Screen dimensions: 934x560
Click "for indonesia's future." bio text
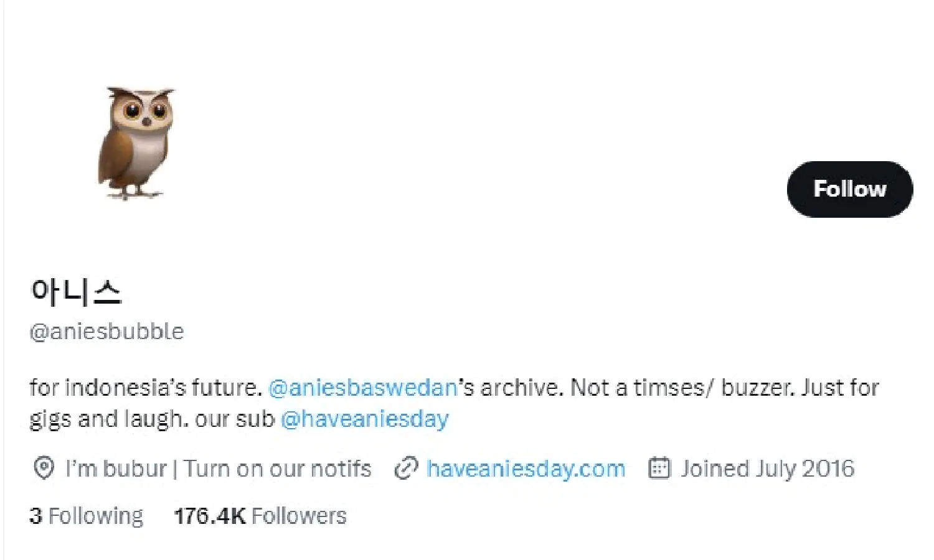[146, 388]
